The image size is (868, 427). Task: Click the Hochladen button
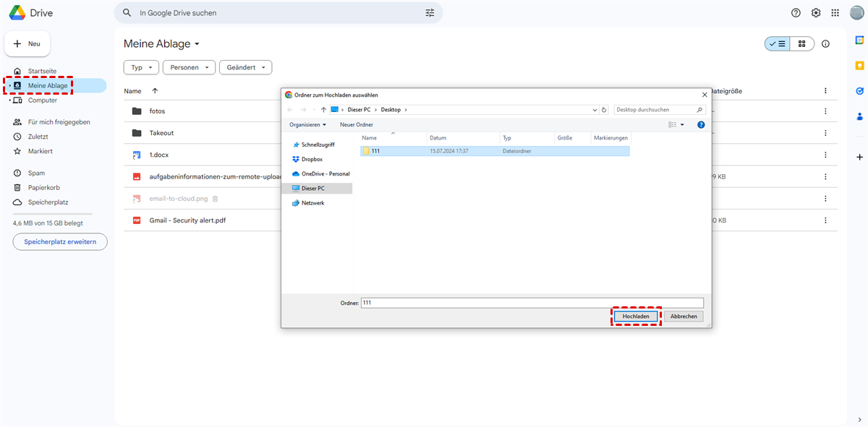637,316
